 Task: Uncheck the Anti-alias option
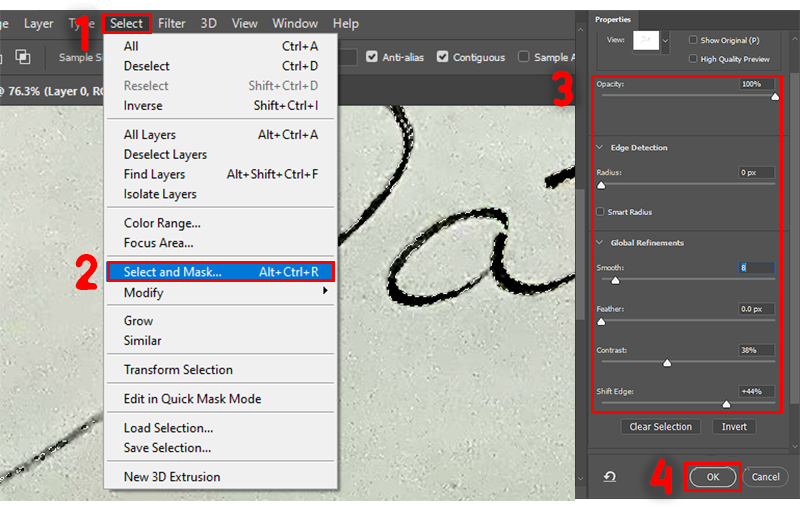tap(372, 58)
